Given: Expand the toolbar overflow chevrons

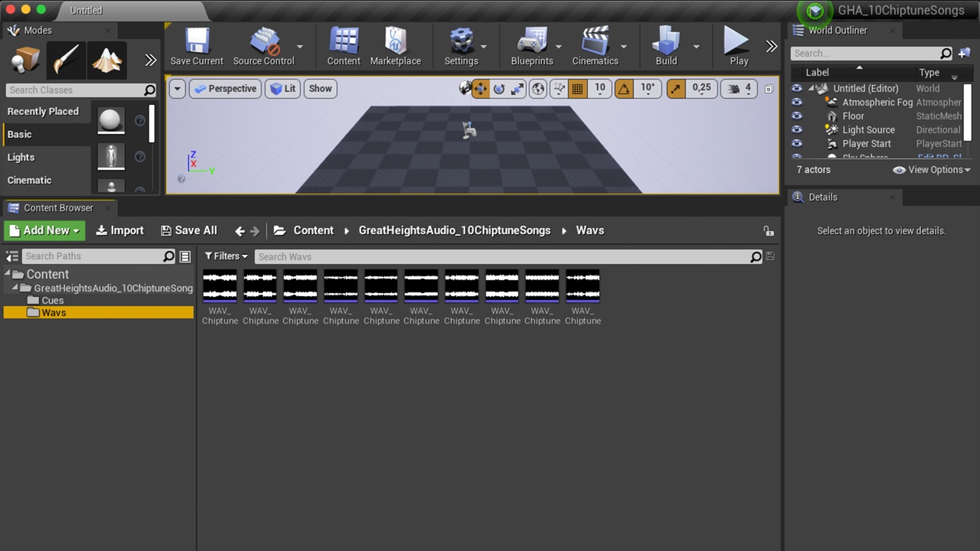Looking at the screenshot, I should coord(771,47).
